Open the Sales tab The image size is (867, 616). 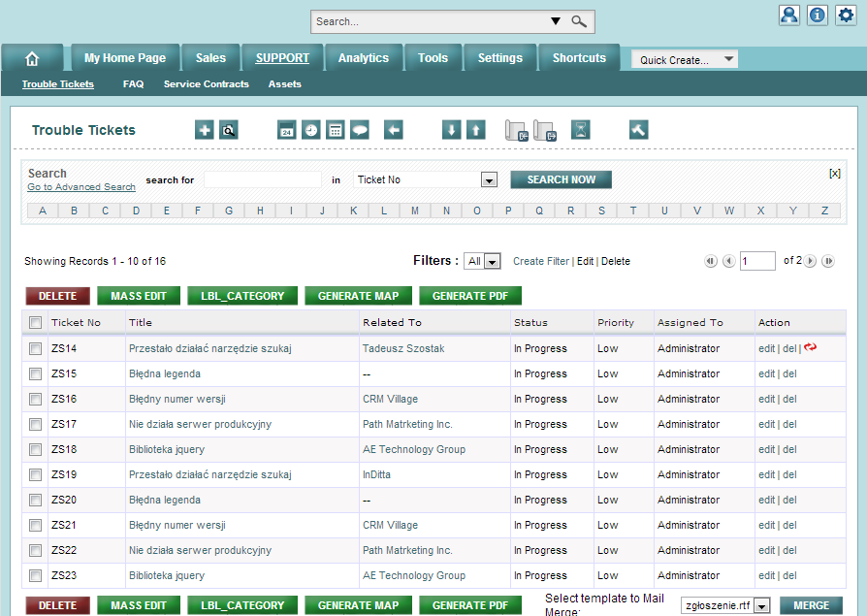(210, 58)
